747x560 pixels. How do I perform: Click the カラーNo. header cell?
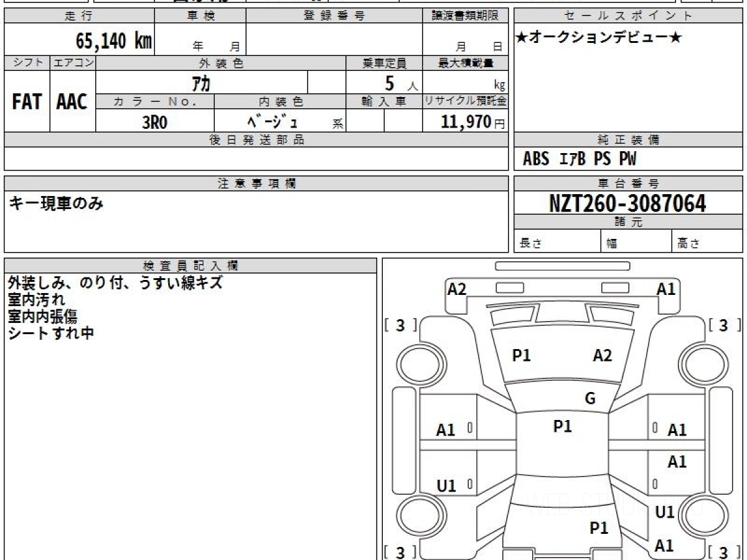155,102
